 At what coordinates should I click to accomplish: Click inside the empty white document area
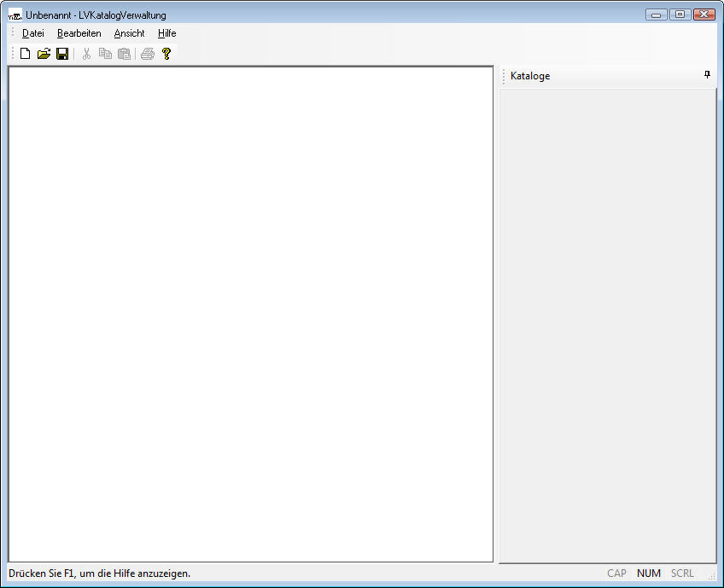click(251, 314)
